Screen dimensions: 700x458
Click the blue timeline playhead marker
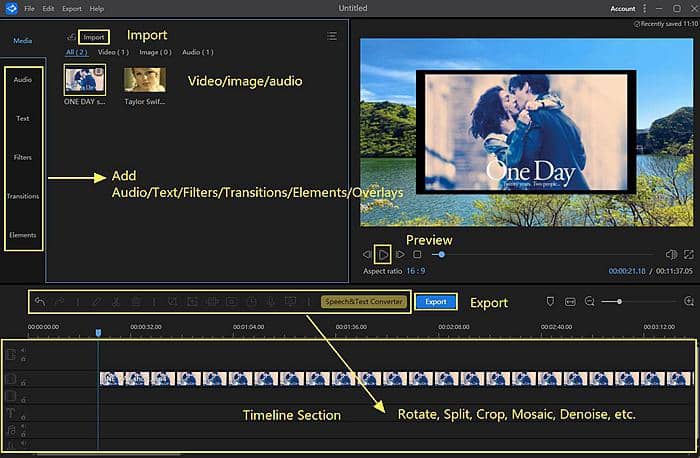pyautogui.click(x=98, y=332)
